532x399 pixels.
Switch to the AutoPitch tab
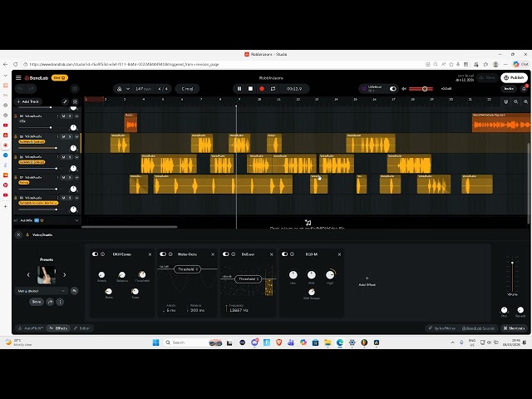(x=31, y=328)
